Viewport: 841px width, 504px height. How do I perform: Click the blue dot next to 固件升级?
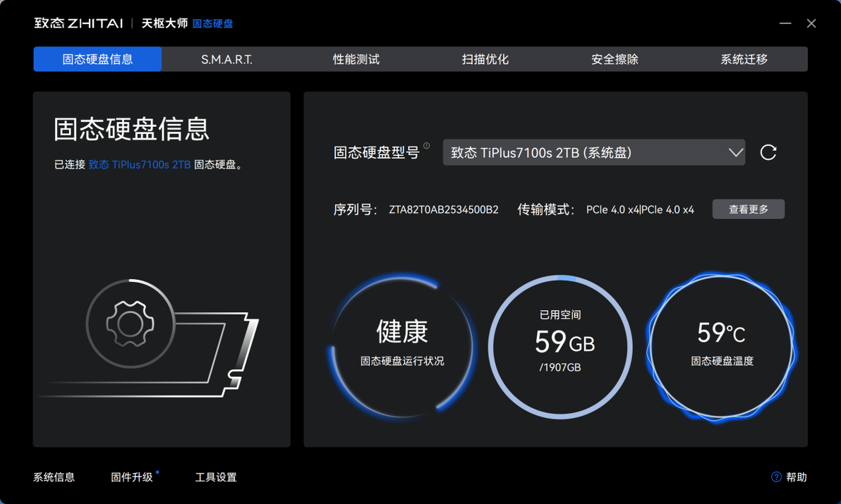[x=157, y=472]
